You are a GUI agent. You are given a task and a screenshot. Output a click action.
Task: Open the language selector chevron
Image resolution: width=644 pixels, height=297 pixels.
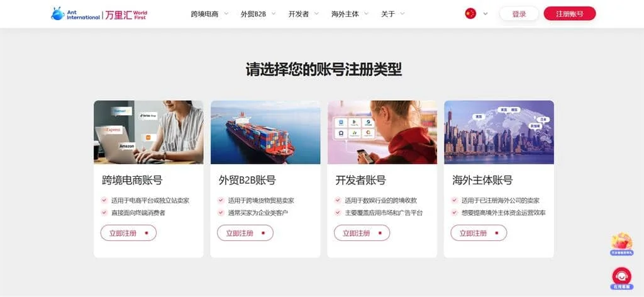pos(486,14)
